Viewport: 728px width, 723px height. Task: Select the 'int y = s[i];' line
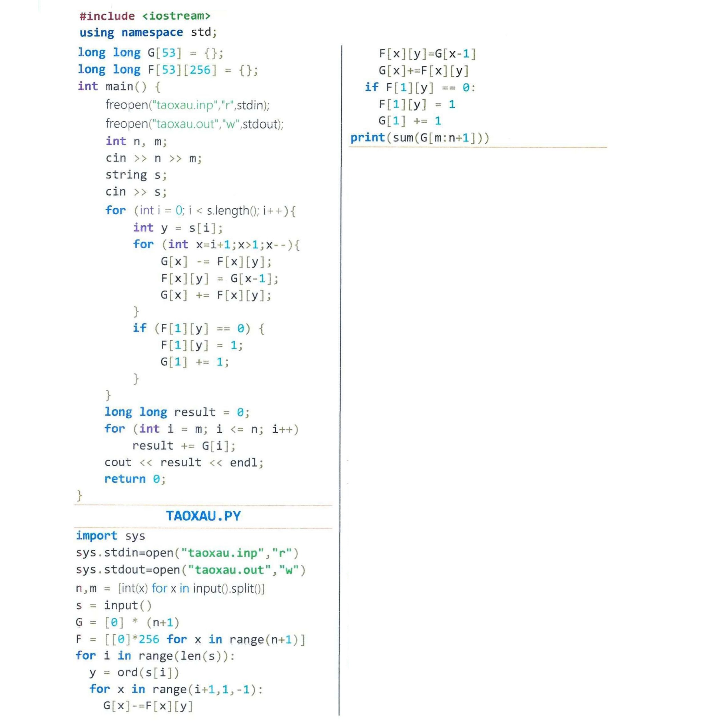(x=178, y=228)
